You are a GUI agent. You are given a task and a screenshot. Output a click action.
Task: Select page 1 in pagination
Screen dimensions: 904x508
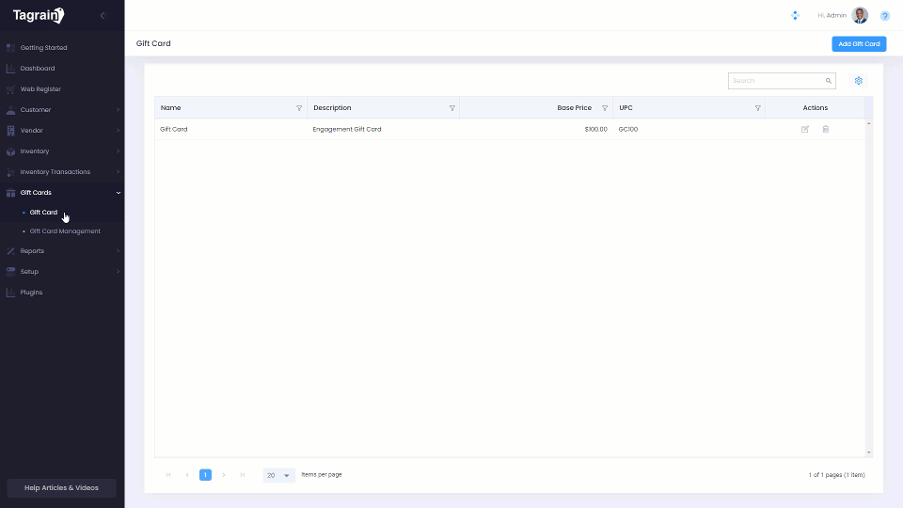point(205,475)
